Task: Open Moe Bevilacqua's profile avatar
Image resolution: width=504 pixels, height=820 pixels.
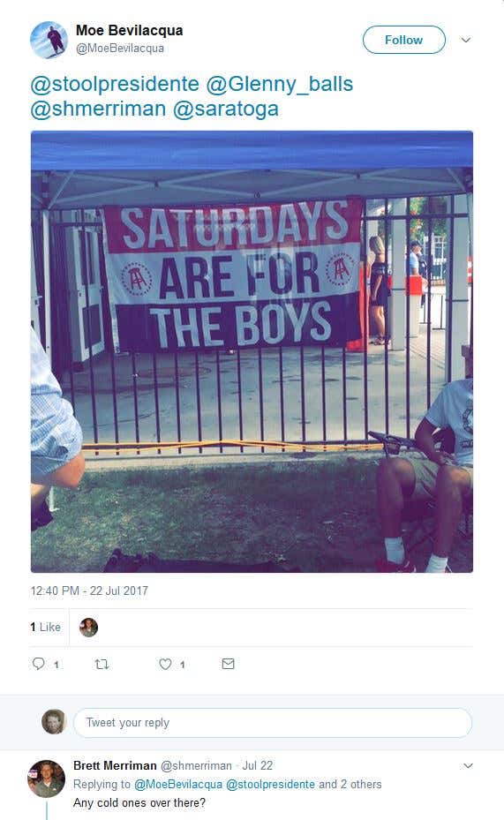Action: tap(49, 40)
